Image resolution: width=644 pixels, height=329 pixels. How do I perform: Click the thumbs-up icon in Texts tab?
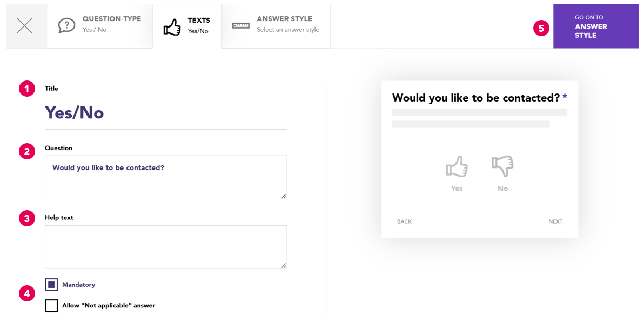(x=172, y=27)
